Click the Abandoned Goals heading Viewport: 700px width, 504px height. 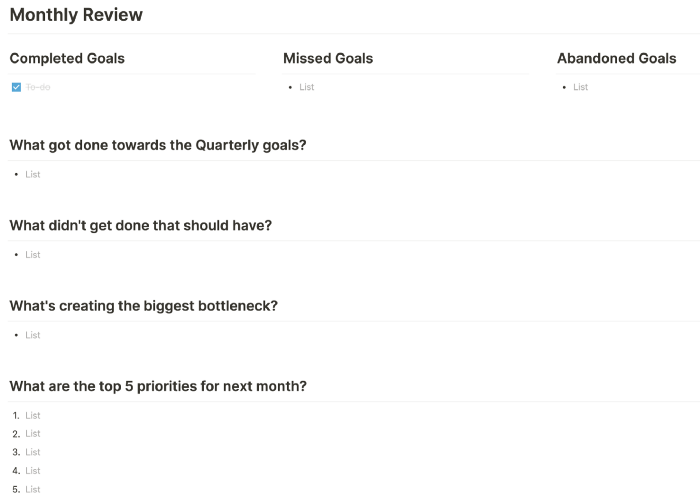tap(617, 58)
